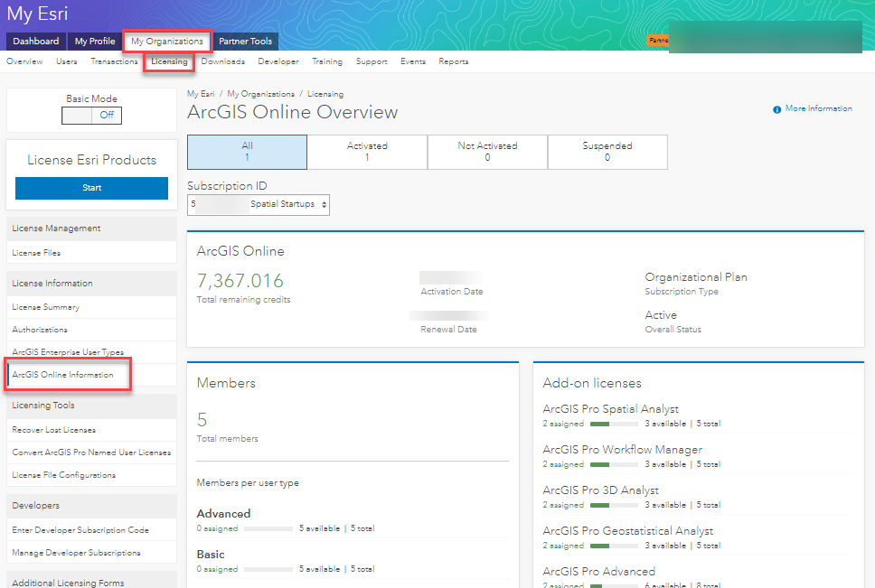This screenshot has height=588, width=875.
Task: Select the Not Activated filter tab
Action: pyautogui.click(x=488, y=152)
